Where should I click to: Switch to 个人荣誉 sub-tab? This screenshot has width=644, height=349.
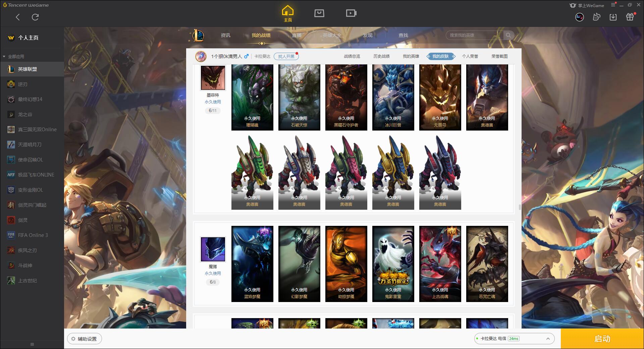point(470,56)
